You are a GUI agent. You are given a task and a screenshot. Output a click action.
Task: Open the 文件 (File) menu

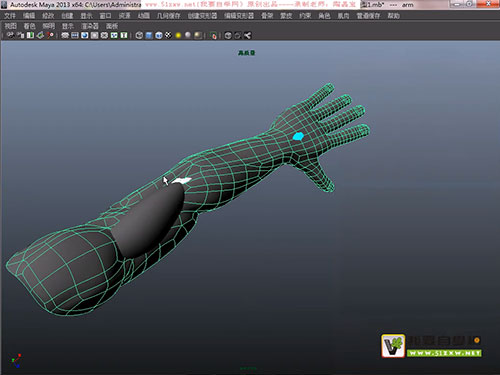10,16
